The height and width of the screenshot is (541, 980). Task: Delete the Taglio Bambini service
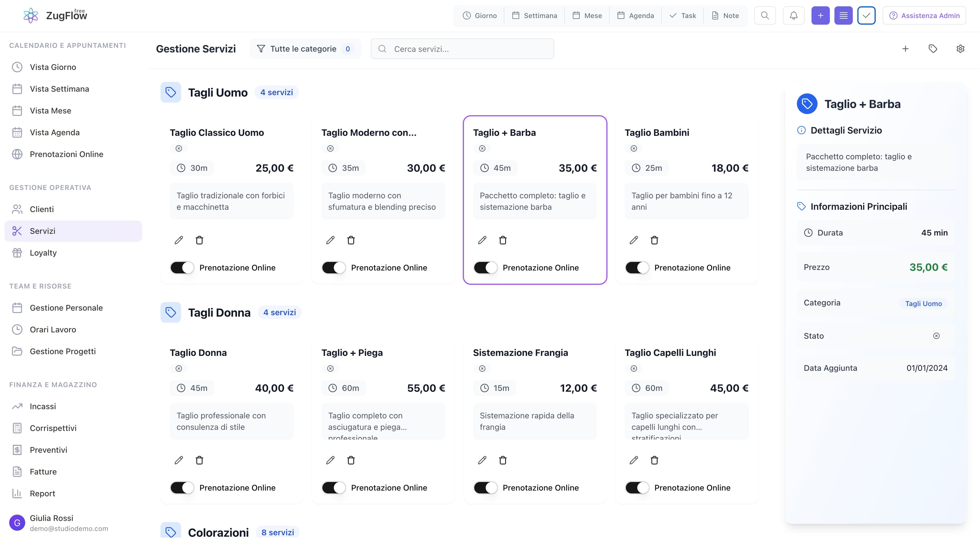pyautogui.click(x=654, y=240)
